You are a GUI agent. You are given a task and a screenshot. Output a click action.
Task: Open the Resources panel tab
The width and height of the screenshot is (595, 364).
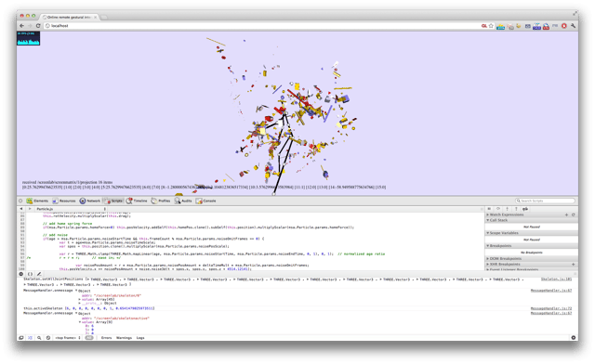64,201
